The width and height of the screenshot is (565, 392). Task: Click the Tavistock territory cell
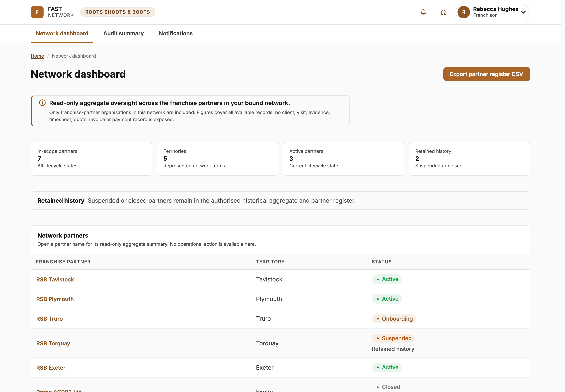point(269,279)
